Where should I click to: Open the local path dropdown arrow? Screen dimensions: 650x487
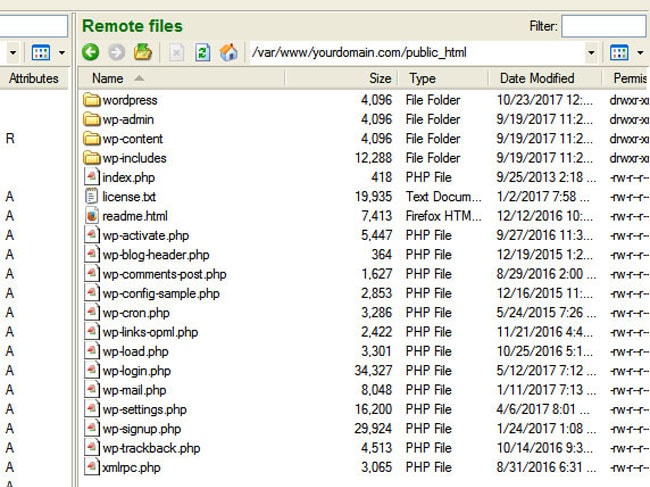pos(13,53)
